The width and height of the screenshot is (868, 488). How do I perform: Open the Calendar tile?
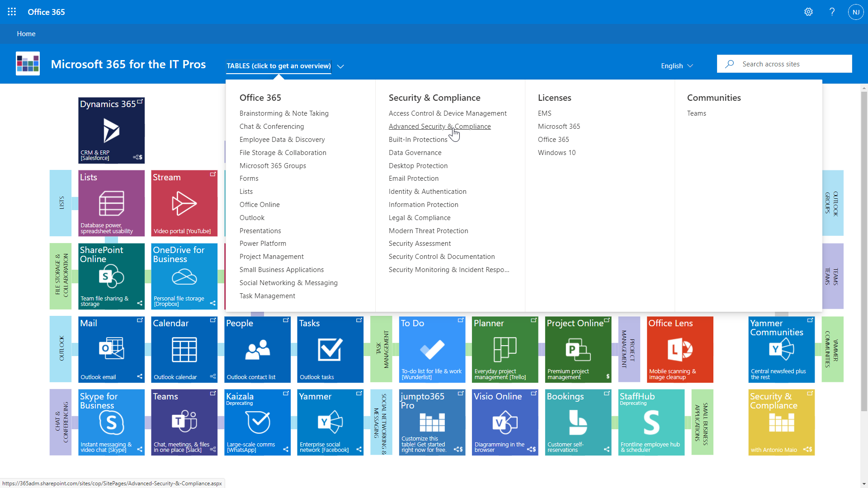(x=184, y=350)
